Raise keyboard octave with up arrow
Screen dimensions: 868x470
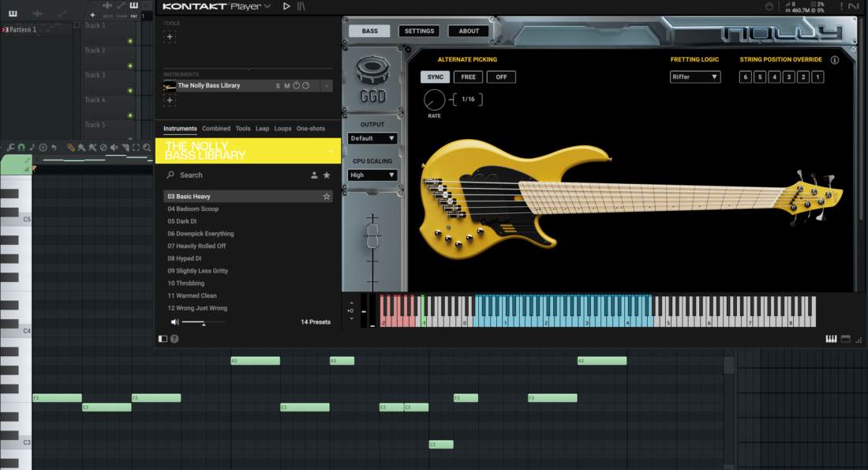point(351,303)
